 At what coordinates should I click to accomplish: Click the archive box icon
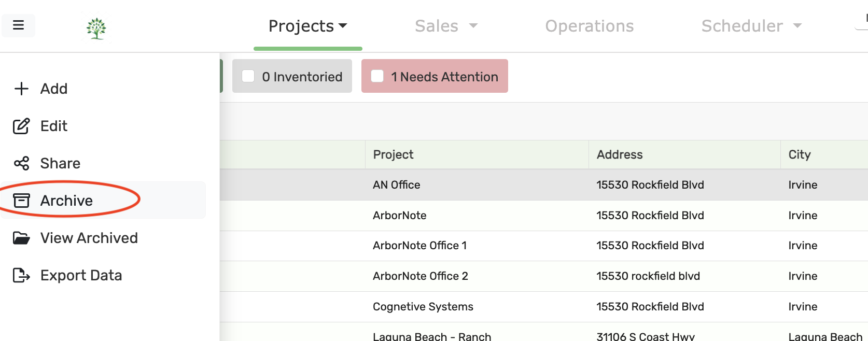21,201
